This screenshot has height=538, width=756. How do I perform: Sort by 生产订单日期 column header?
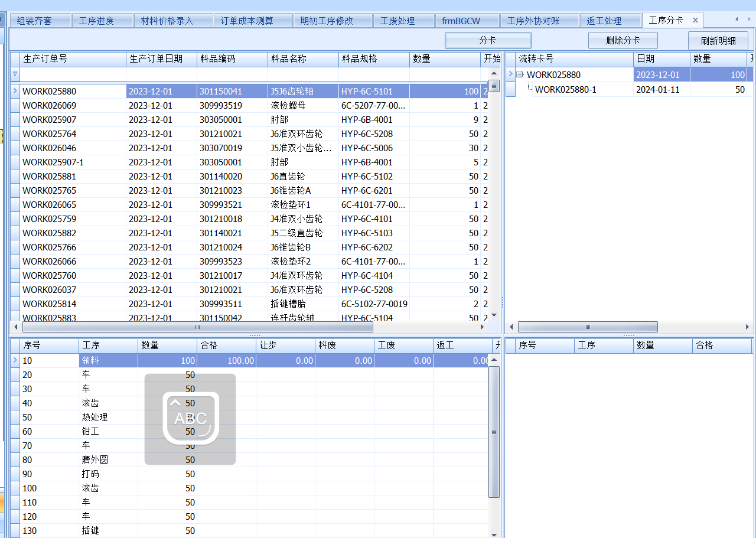(161, 59)
